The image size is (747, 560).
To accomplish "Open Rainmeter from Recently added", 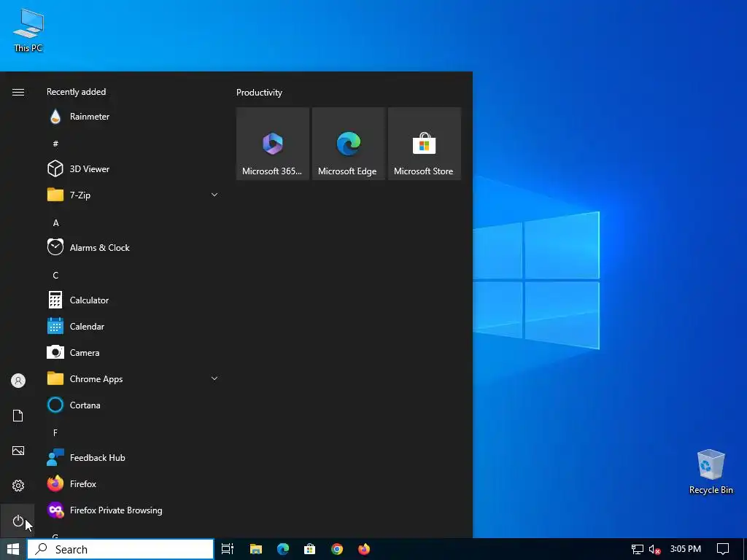I will coord(133,117).
